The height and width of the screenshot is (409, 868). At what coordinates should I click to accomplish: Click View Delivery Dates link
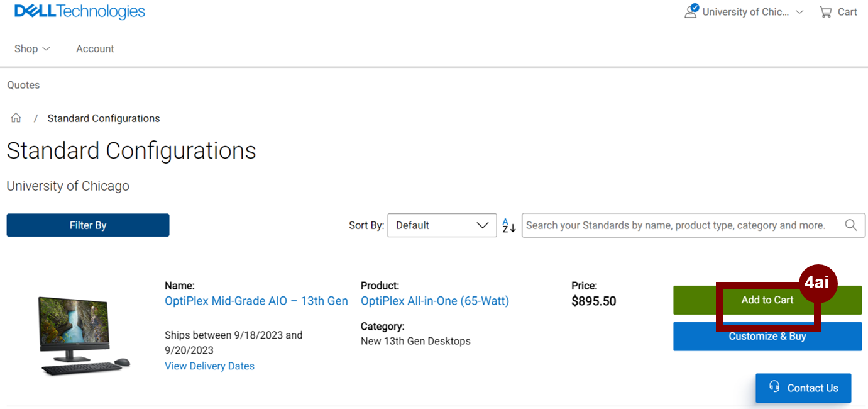(x=209, y=366)
